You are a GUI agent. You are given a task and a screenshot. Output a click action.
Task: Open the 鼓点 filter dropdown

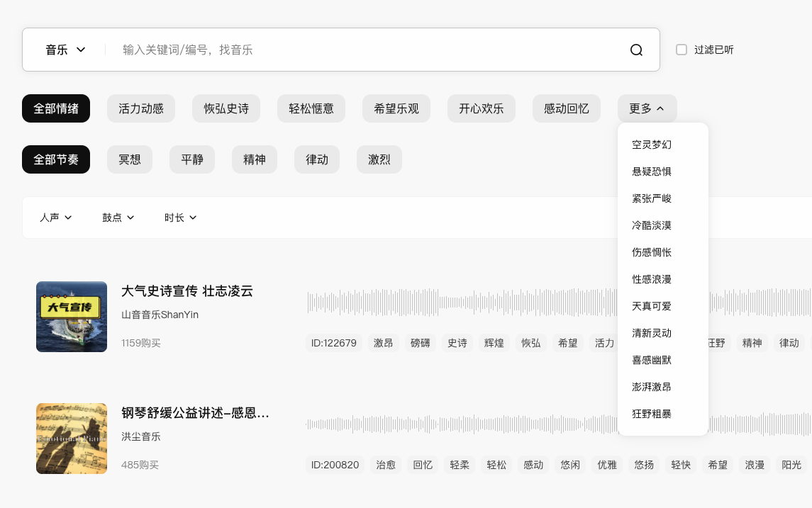[118, 218]
